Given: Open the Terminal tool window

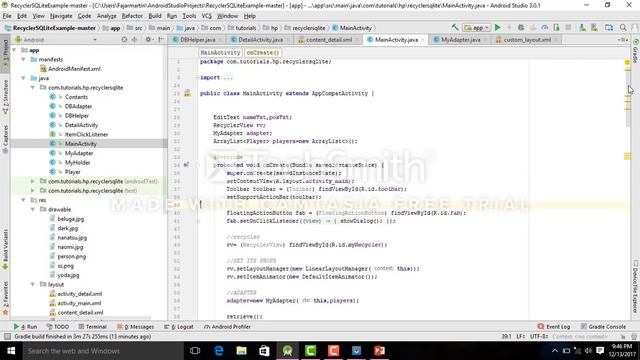Looking at the screenshot, I should pos(93,327).
